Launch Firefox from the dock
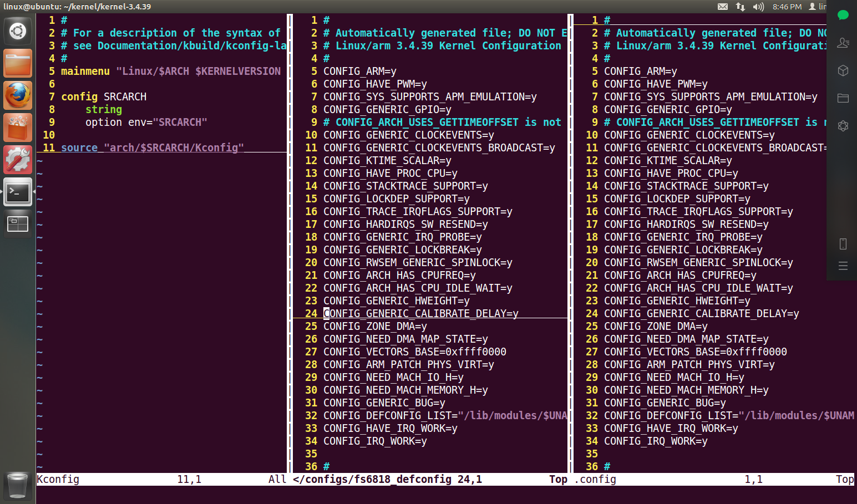Image resolution: width=857 pixels, height=504 pixels. 17,95
